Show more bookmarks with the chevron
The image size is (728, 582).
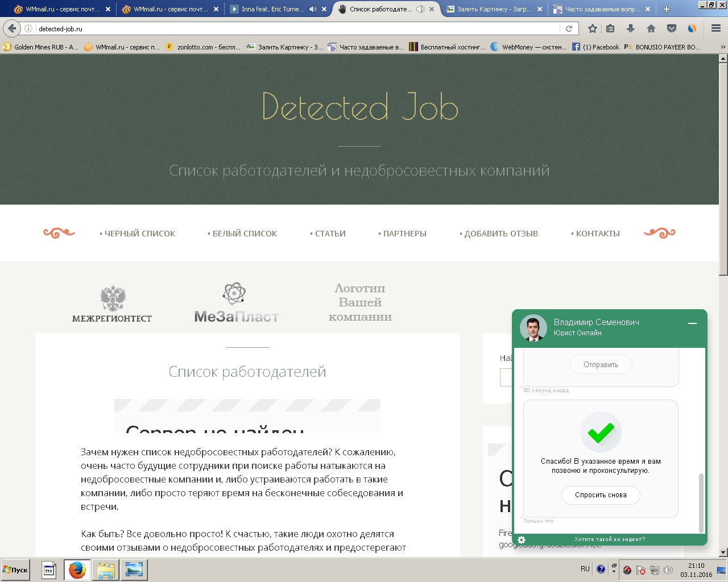(723, 47)
